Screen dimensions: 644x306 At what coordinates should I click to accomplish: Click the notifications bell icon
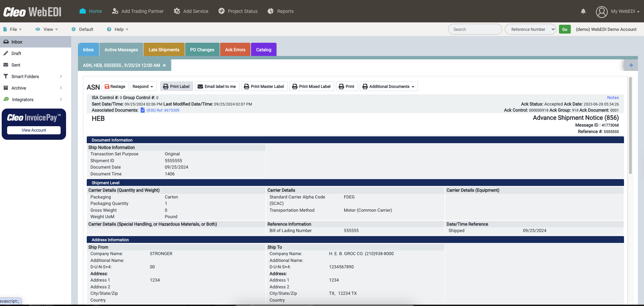tap(583, 11)
